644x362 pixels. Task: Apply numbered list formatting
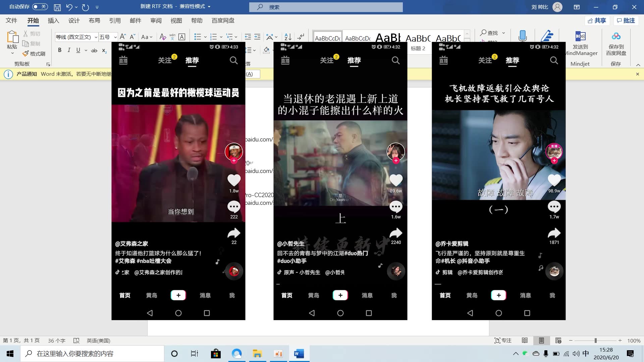pos(213,37)
